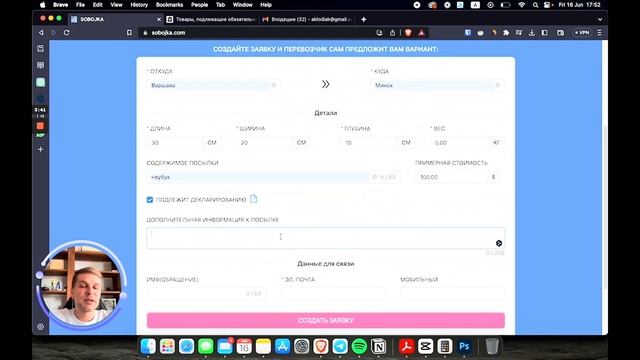Toggle the browser sidebar panel icon
Viewport: 640px width, 360px height.
tap(544, 33)
